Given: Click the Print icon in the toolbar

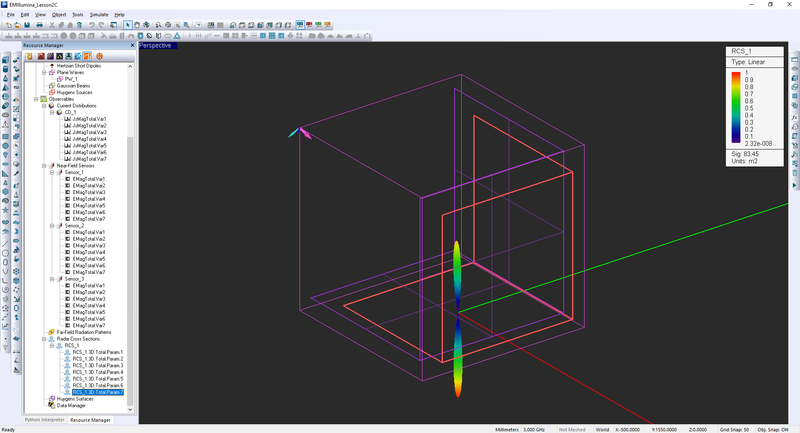Looking at the screenshot, I should tap(39, 25).
